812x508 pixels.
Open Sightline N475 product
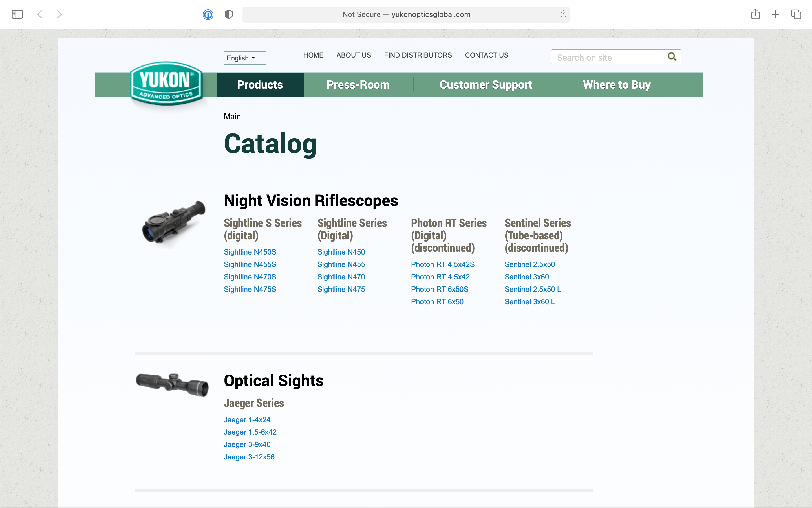point(341,289)
